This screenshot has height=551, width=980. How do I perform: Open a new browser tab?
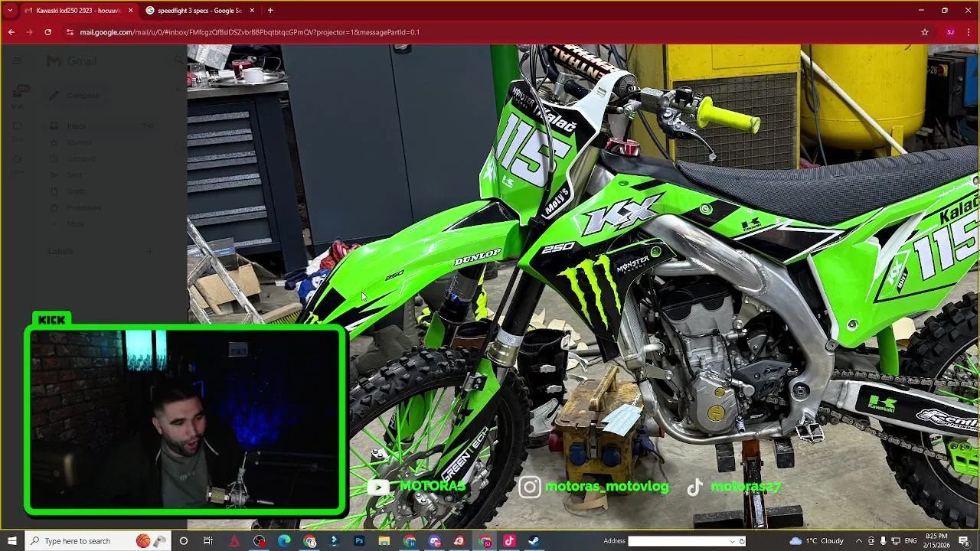coord(270,10)
